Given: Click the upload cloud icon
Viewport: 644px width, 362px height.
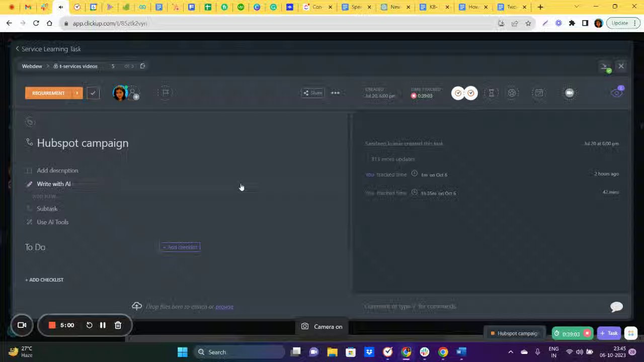Looking at the screenshot, I should pos(137,306).
